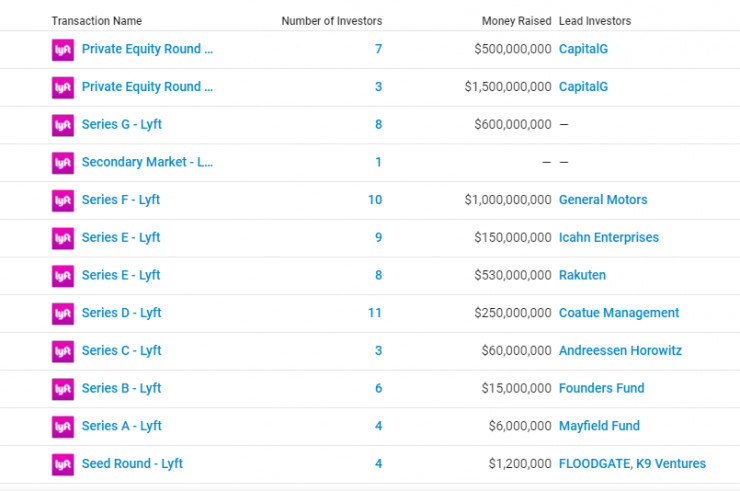Click the Lyft logo beside Series G
Screen dimensions: 740x491
coord(63,125)
